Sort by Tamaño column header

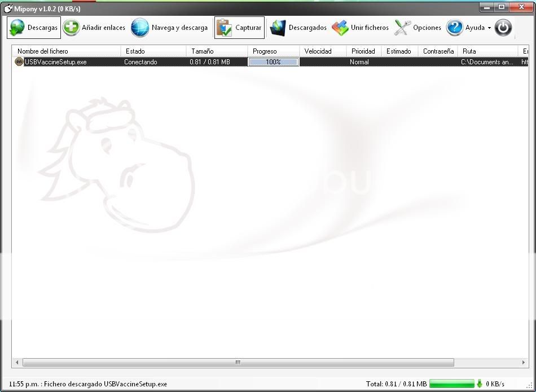(x=217, y=51)
